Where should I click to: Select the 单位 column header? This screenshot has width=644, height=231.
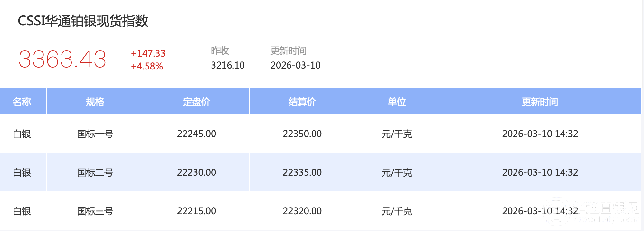[x=397, y=102]
